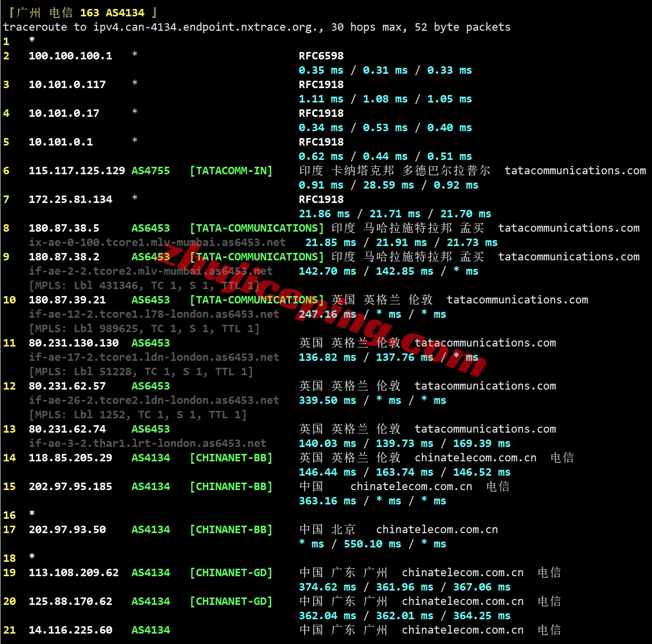Click hostname if-ae-12-2.tcore1.l78-london.as6453.net

tap(154, 314)
